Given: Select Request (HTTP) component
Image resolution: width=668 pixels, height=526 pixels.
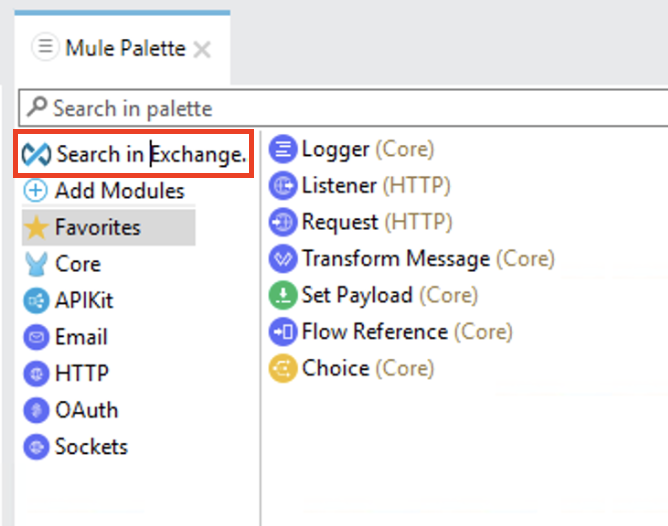Looking at the screenshot, I should coord(360,222).
